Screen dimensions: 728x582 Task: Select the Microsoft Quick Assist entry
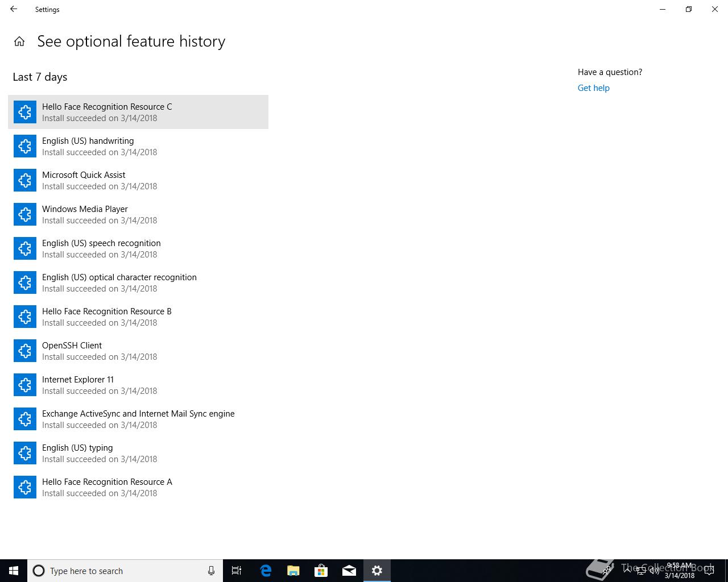coord(138,180)
